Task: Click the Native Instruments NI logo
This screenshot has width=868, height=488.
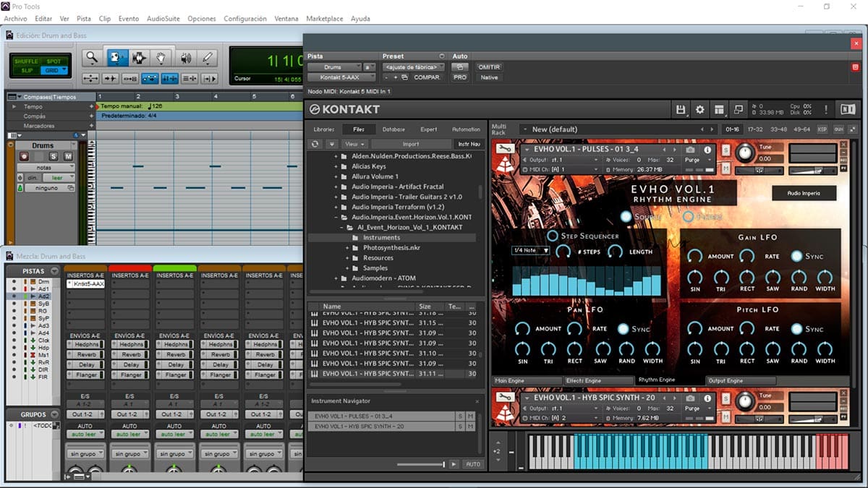Action: coord(848,109)
